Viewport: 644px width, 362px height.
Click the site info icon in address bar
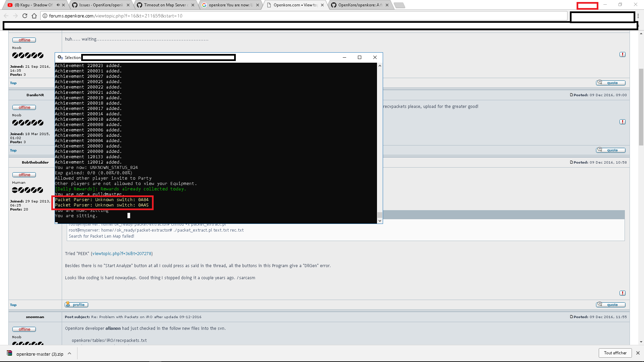[45, 15]
